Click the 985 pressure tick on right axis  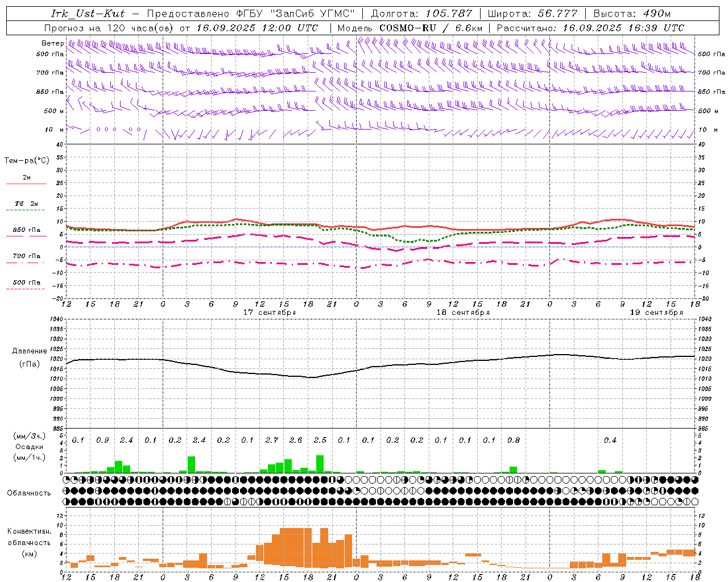[x=704, y=429]
